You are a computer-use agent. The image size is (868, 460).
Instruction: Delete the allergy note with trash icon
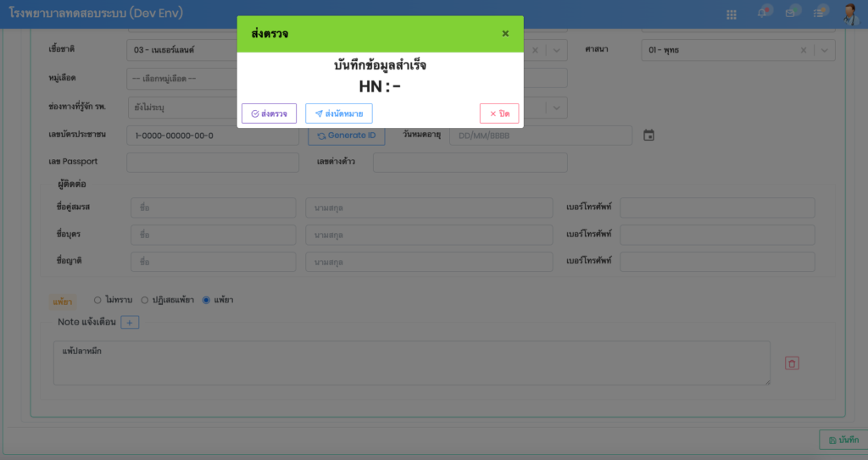[792, 363]
